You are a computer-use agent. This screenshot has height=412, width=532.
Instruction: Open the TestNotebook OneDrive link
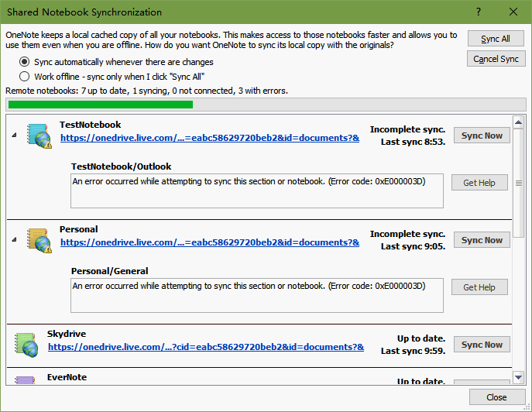click(x=210, y=138)
